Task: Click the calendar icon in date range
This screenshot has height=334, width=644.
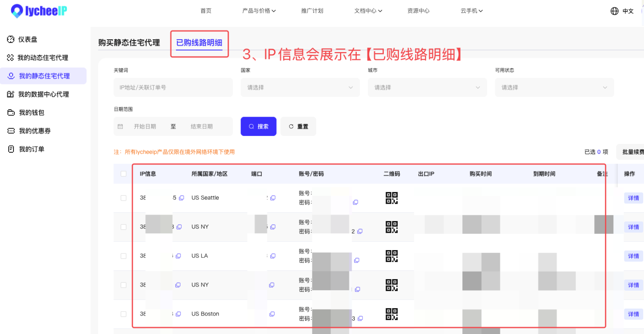Action: (120, 126)
